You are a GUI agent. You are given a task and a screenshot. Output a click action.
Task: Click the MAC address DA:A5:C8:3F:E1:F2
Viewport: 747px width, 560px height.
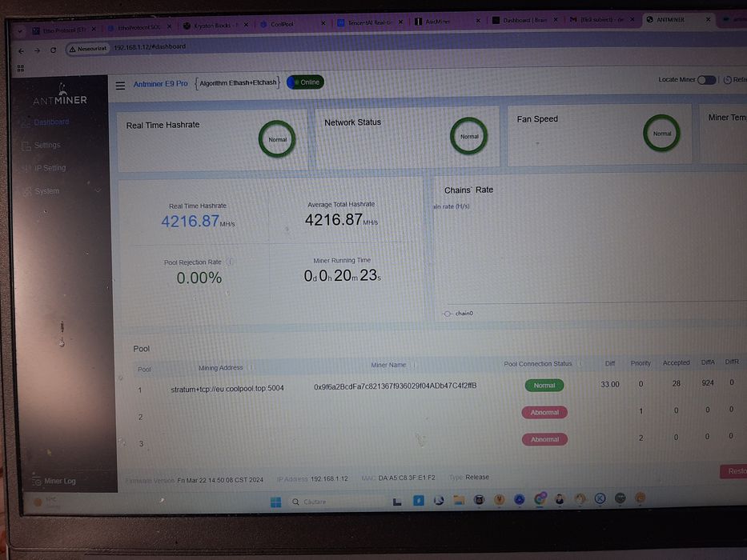click(407, 478)
